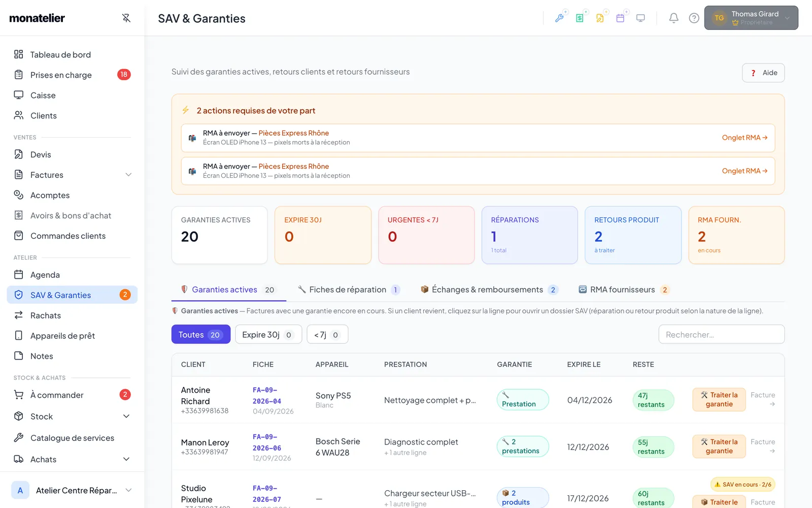Open Acomptes in the sidebar
Image resolution: width=812 pixels, height=508 pixels.
coord(72,195)
